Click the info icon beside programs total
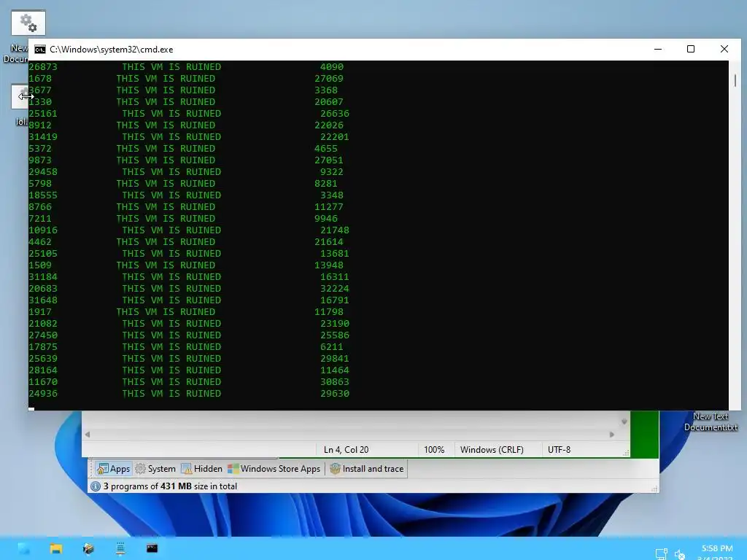The width and height of the screenshot is (747, 560). [96, 486]
